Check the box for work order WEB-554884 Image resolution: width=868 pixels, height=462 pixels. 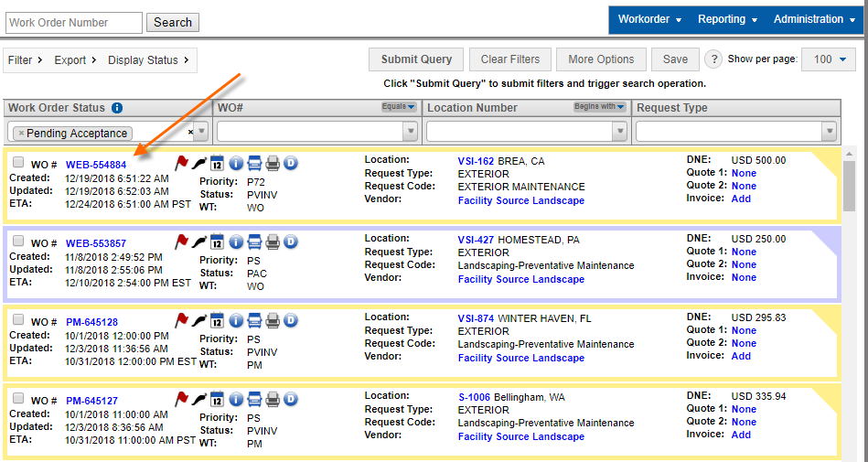point(18,163)
